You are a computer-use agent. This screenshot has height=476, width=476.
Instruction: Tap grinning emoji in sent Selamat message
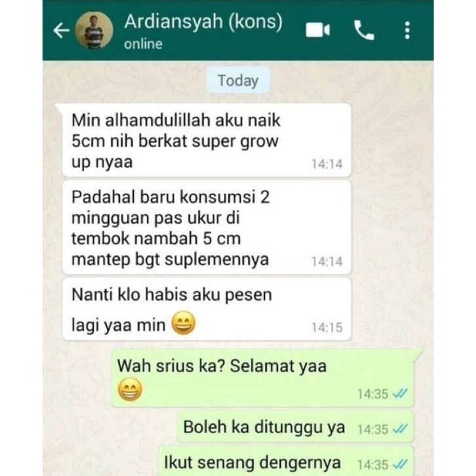point(130,389)
